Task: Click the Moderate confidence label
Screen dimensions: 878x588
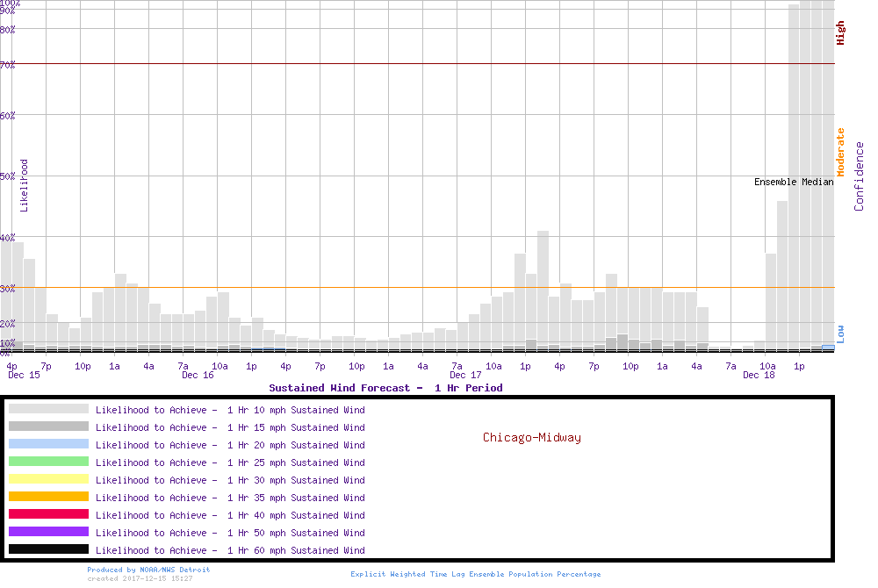Action: click(x=840, y=152)
